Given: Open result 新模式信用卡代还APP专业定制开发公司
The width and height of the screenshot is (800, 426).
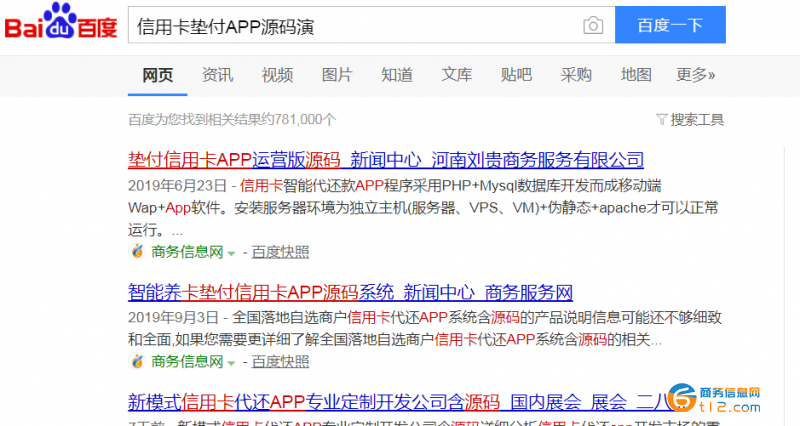Looking at the screenshot, I should [403, 403].
